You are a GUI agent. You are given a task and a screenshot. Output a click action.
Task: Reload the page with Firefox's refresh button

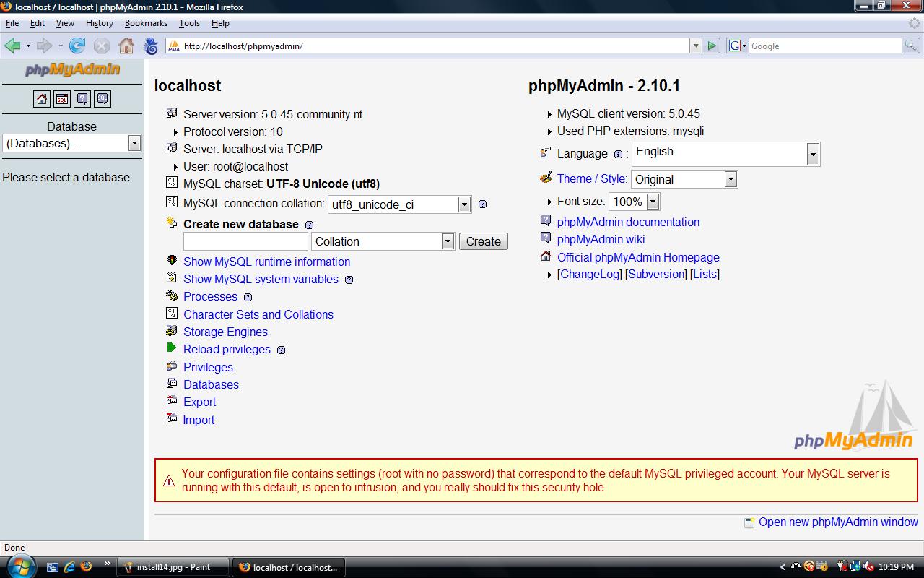click(x=77, y=46)
